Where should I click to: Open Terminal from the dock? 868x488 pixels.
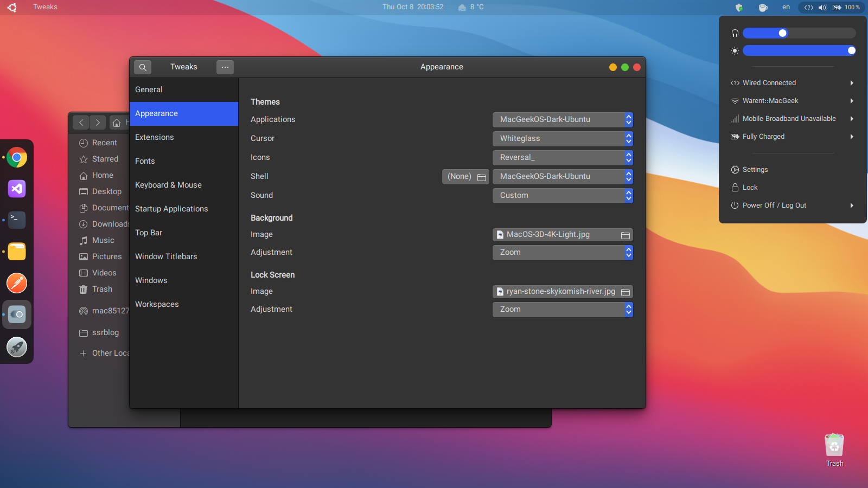(x=17, y=220)
